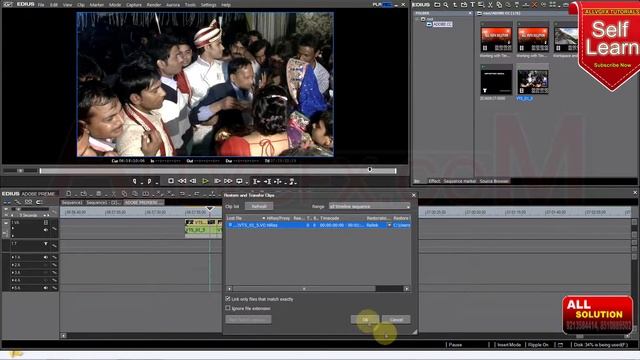Select the Workspace clip thumbnail in bin
The height and width of the screenshot is (360, 640).
point(567,39)
